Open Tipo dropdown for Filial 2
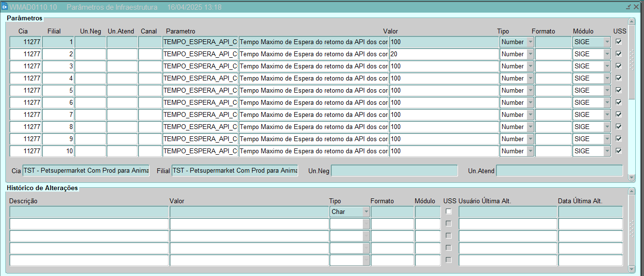 [x=530, y=54]
